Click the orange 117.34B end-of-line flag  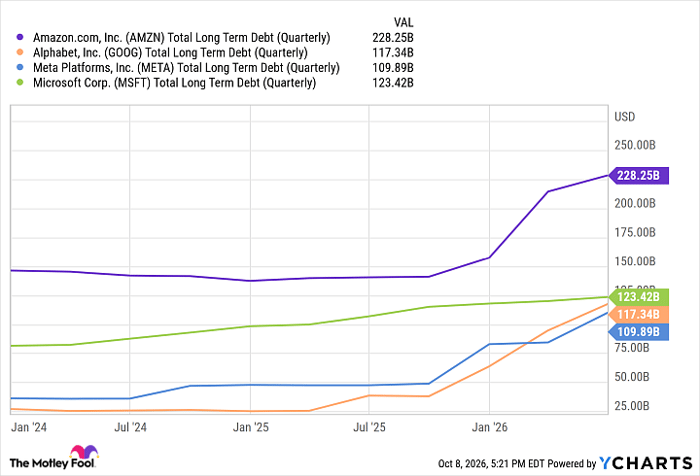639,314
